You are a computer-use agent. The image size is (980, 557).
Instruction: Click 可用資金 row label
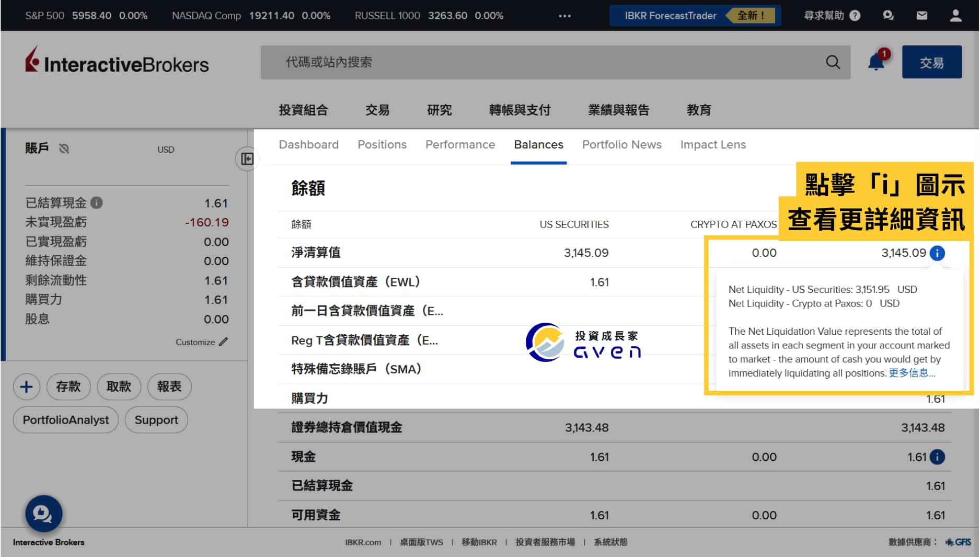(x=316, y=515)
